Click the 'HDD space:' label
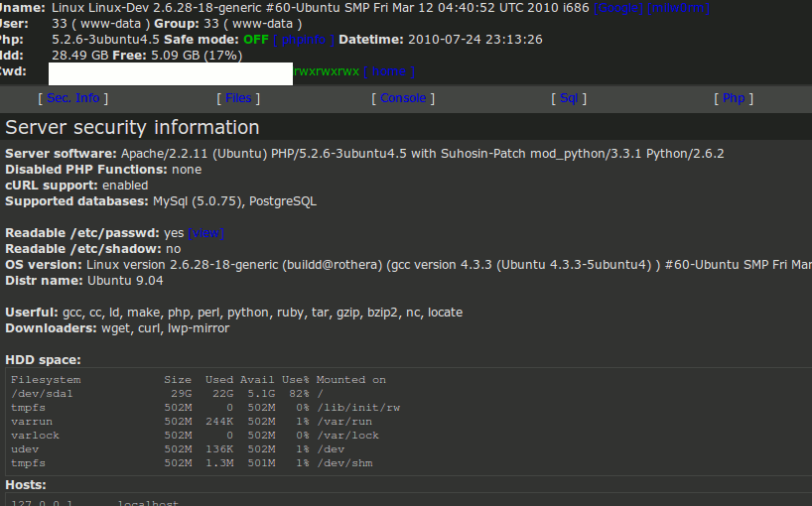 (43, 359)
